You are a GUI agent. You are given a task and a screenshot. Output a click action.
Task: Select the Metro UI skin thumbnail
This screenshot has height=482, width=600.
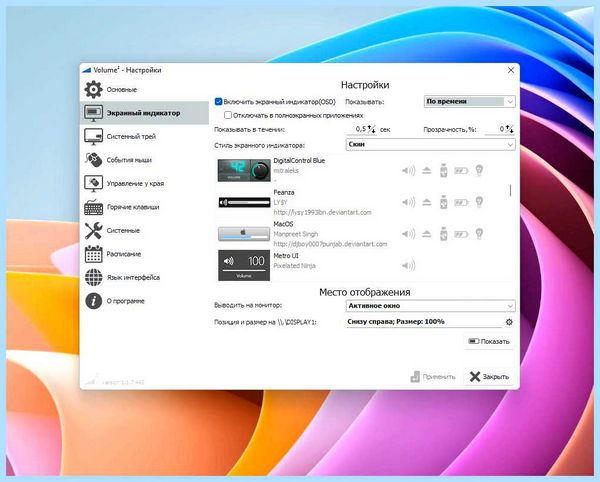click(x=244, y=265)
